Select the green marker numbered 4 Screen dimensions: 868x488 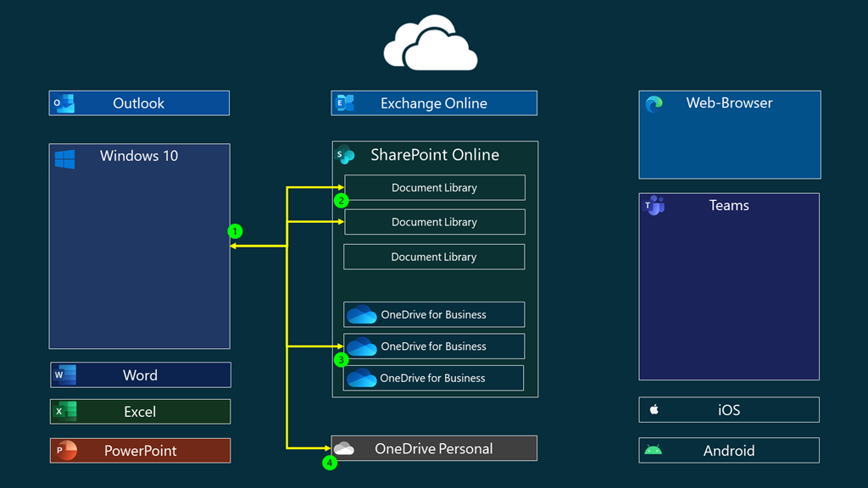(x=330, y=463)
